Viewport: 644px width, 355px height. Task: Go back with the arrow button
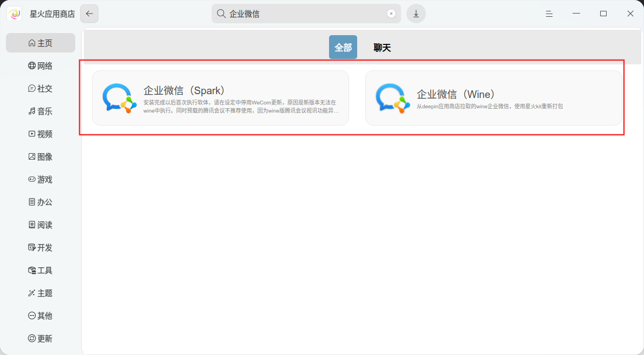89,14
